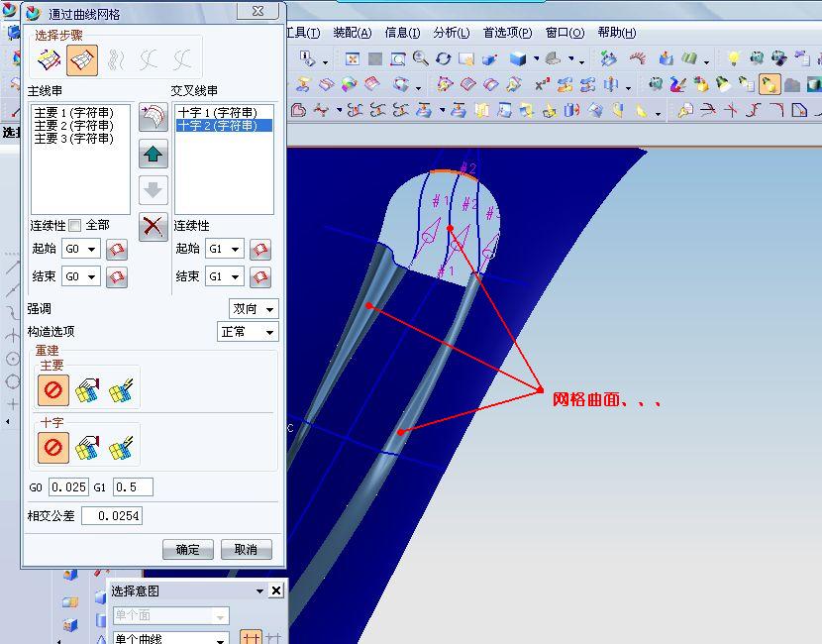Click the heart-shaped curve toolbar icon
This screenshot has width=822, height=644.
point(298,110)
